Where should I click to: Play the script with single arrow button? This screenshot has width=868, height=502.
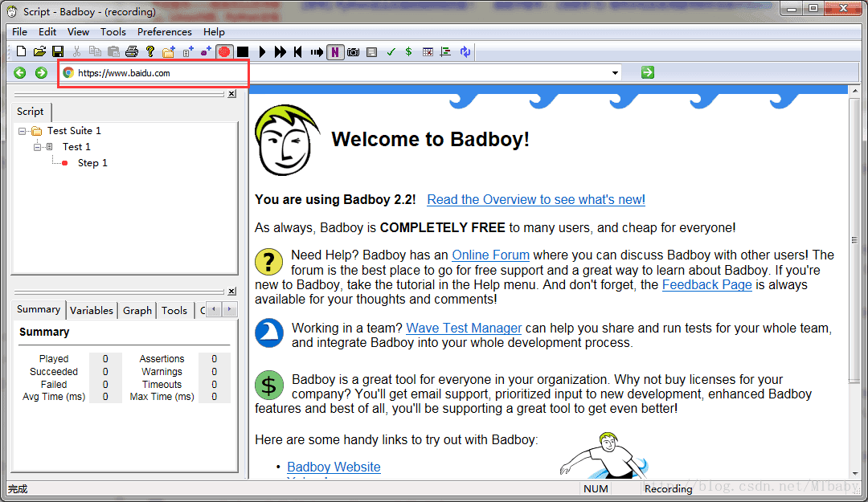coord(262,51)
